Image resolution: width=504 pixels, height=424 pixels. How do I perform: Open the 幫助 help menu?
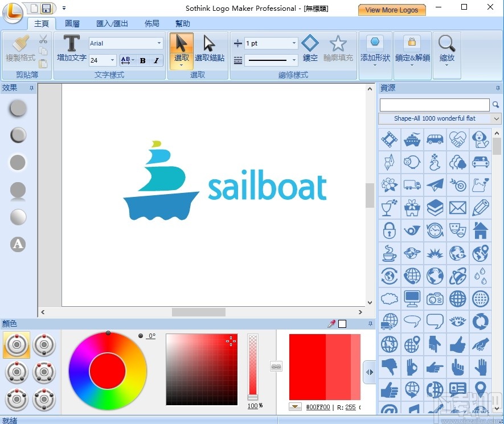[182, 23]
